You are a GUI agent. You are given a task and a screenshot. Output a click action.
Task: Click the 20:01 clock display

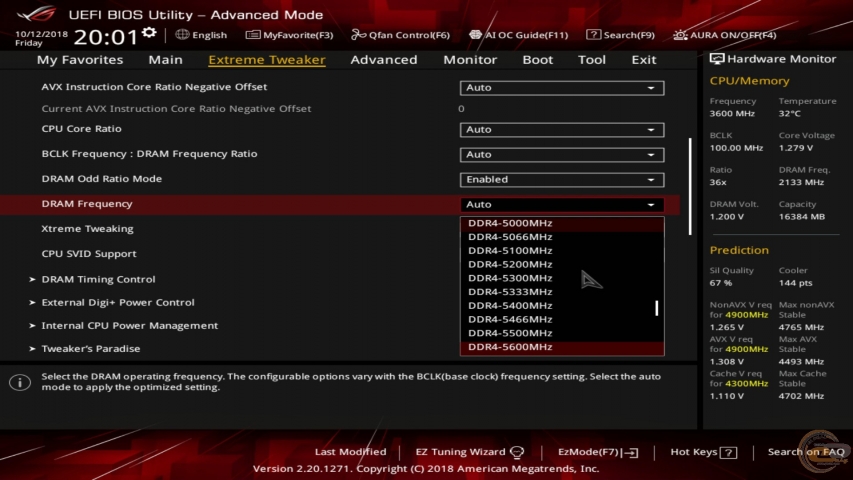[x=106, y=36]
